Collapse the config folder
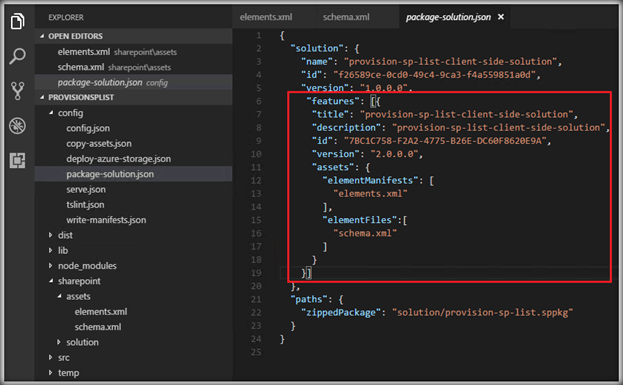Image resolution: width=623 pixels, height=385 pixels. pyautogui.click(x=51, y=113)
